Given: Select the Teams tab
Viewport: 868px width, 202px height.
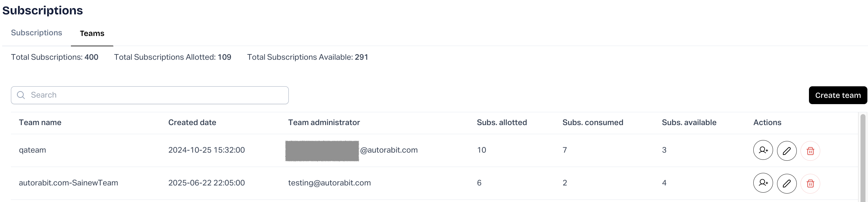Looking at the screenshot, I should tap(92, 33).
